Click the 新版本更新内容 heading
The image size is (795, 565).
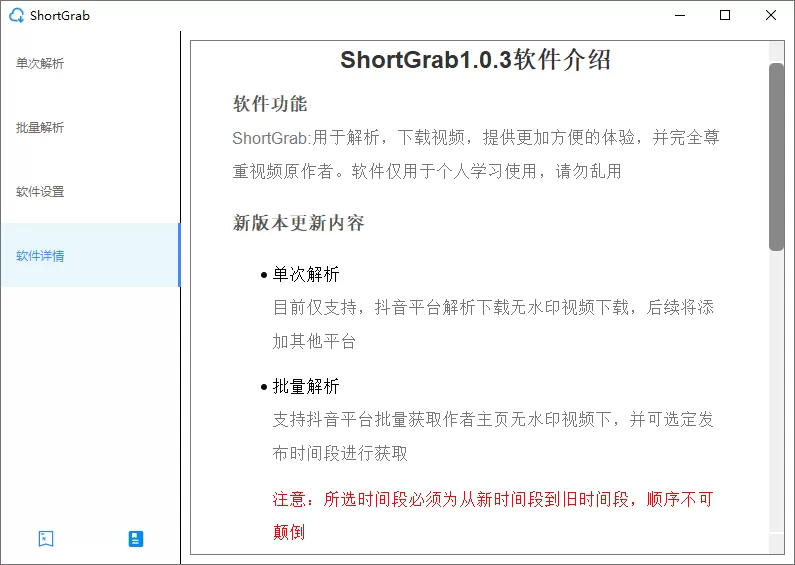[x=298, y=223]
